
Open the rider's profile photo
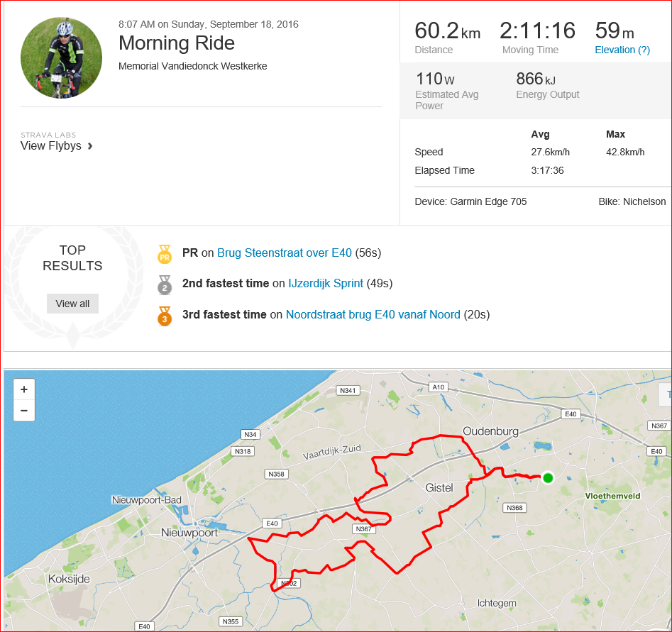click(x=61, y=58)
